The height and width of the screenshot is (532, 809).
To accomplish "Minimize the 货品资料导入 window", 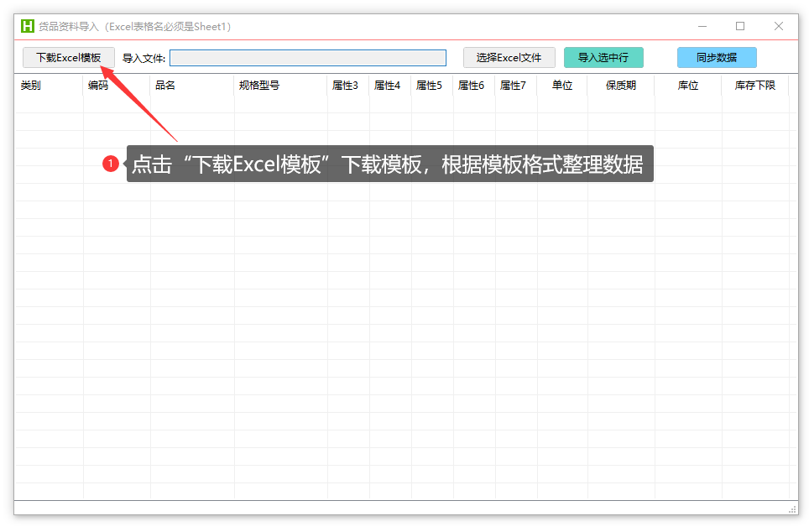I will coord(702,26).
